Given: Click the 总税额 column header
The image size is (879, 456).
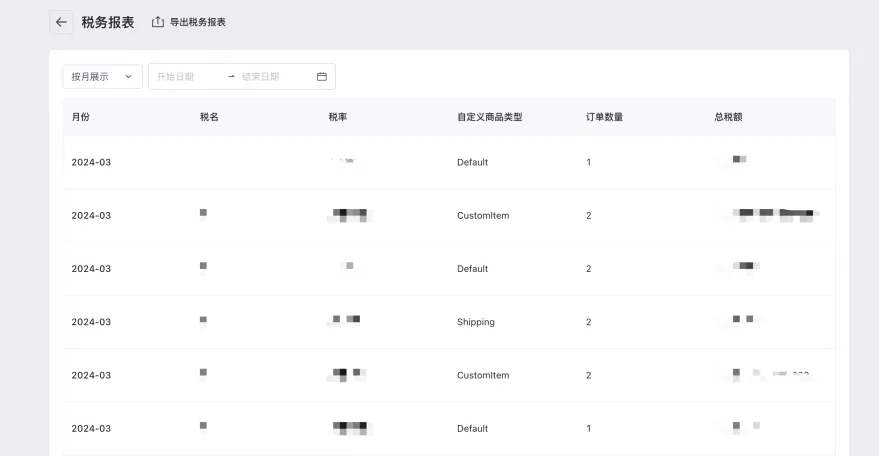Looking at the screenshot, I should 728,117.
